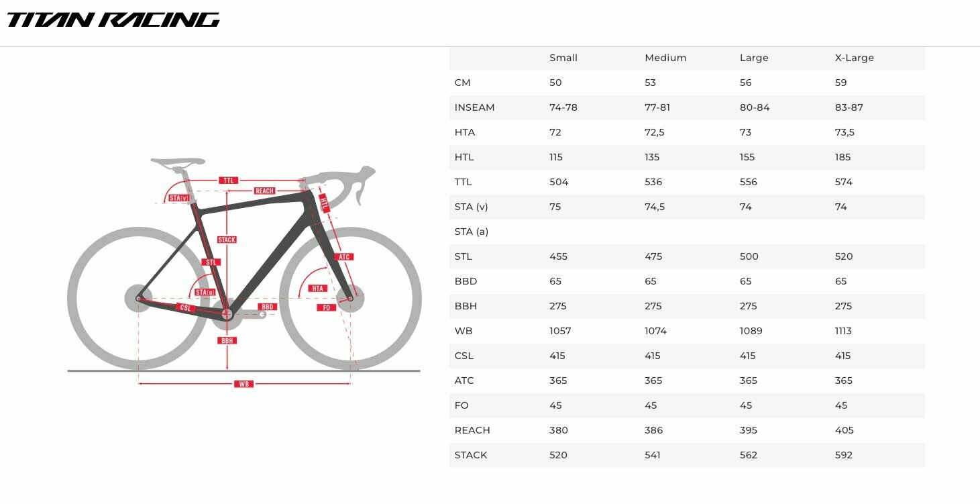Click the red ATC fork label

click(344, 257)
